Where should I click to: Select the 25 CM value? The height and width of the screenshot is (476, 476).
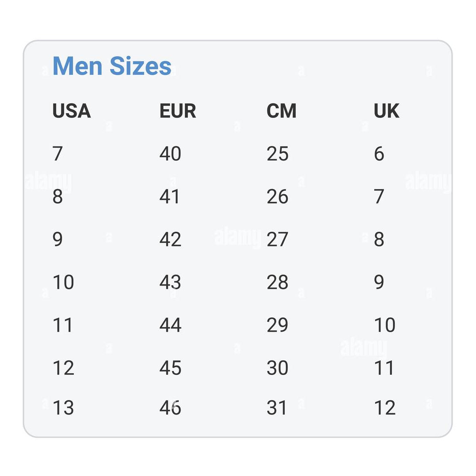[277, 154]
